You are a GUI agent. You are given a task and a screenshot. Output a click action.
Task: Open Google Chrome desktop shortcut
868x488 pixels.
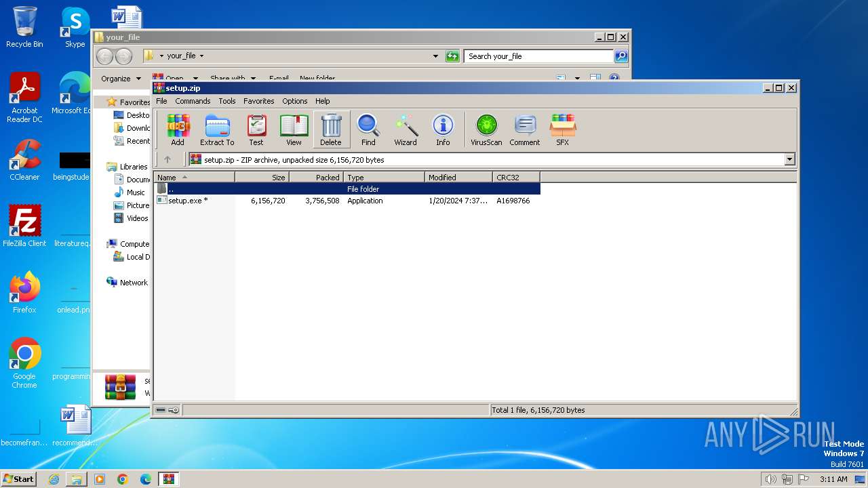(x=24, y=363)
